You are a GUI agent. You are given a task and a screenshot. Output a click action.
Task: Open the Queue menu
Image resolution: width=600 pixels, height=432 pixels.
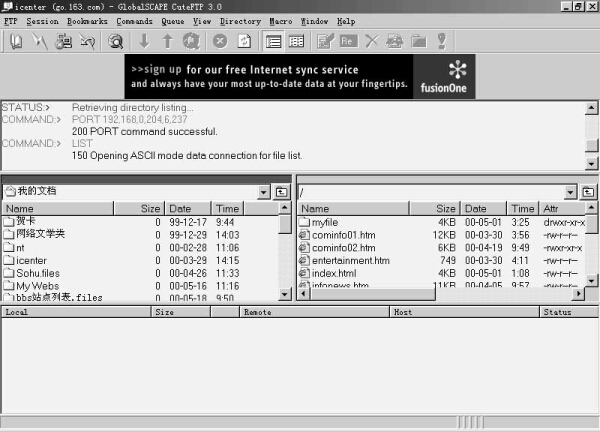tap(173, 21)
